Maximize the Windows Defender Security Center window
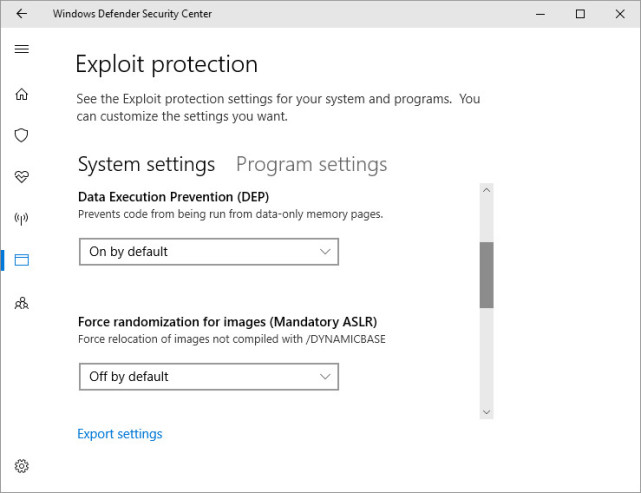Viewport: 641px width, 493px height. [580, 14]
